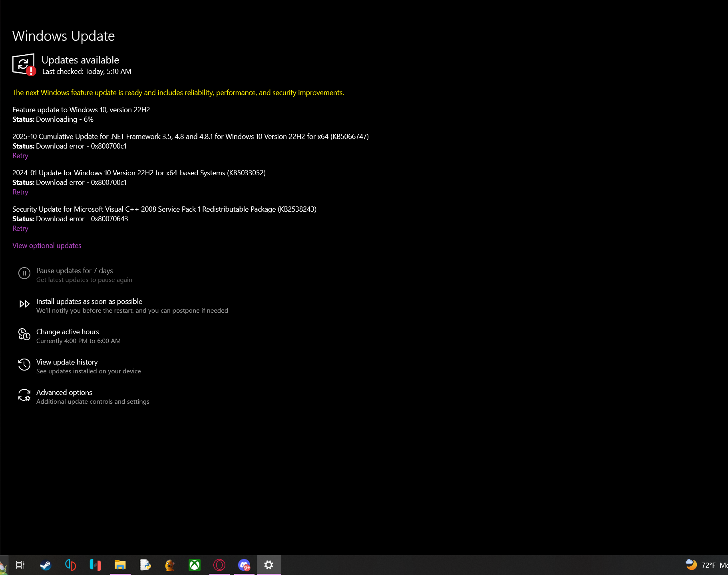Image resolution: width=728 pixels, height=575 pixels.
Task: Click 'Downloading - 6%' status text
Action: [65, 119]
